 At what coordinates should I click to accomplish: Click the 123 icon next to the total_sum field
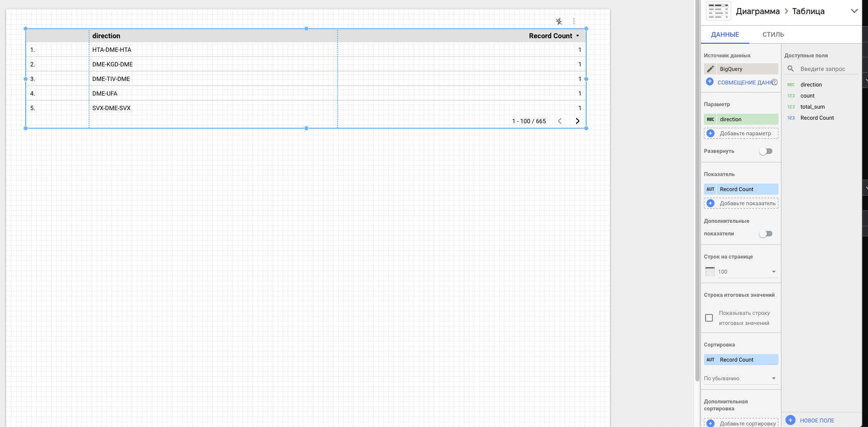point(791,107)
